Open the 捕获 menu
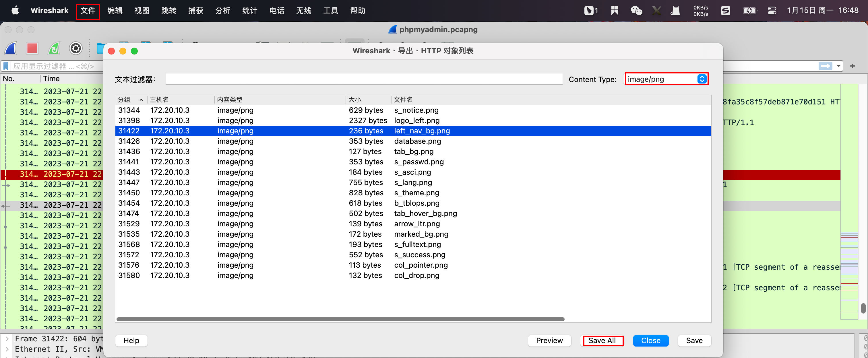Viewport: 868px width, 358px height. tap(196, 10)
